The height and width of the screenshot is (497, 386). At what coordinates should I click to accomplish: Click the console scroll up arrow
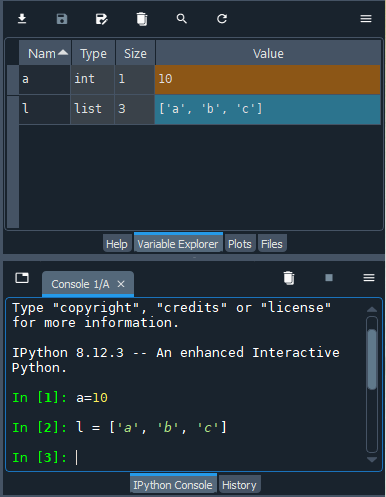372,309
